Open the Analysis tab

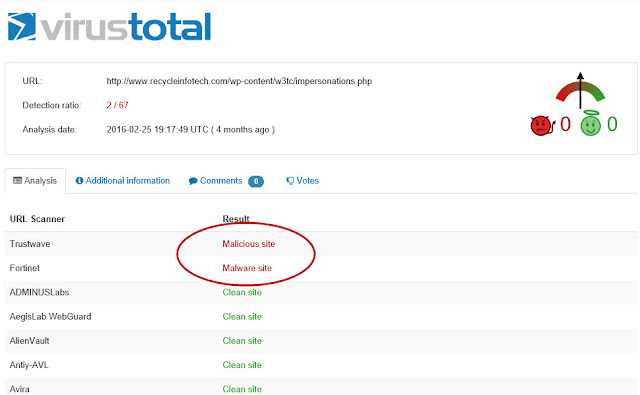click(35, 181)
